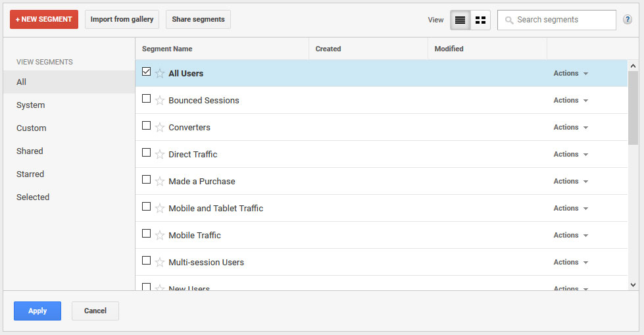This screenshot has height=335, width=644.
Task: Click the search magnifier icon
Action: (x=509, y=20)
